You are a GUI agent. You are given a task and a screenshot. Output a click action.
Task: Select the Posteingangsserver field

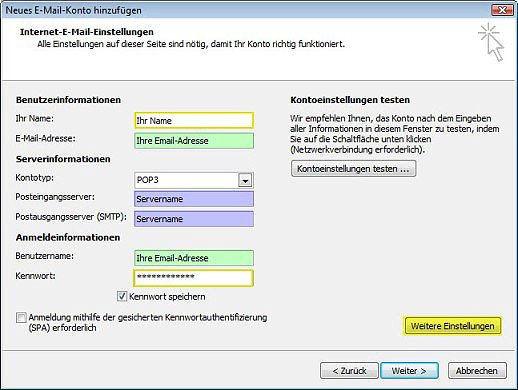coord(194,199)
